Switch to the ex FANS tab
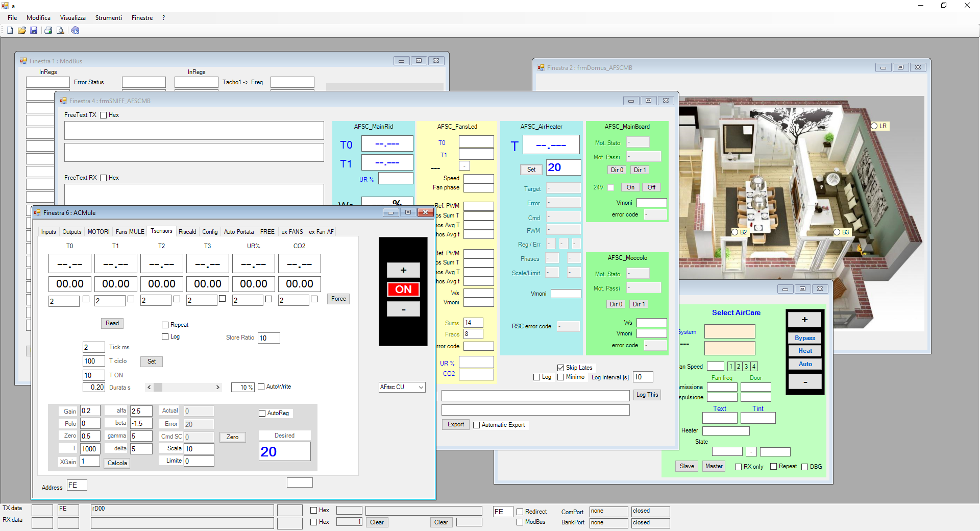This screenshot has width=980, height=531. pos(292,232)
